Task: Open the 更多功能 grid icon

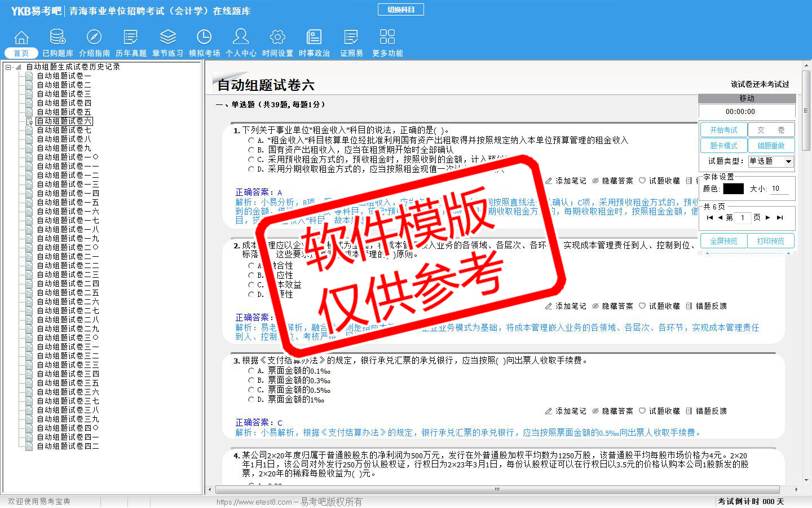Action: coord(387,38)
